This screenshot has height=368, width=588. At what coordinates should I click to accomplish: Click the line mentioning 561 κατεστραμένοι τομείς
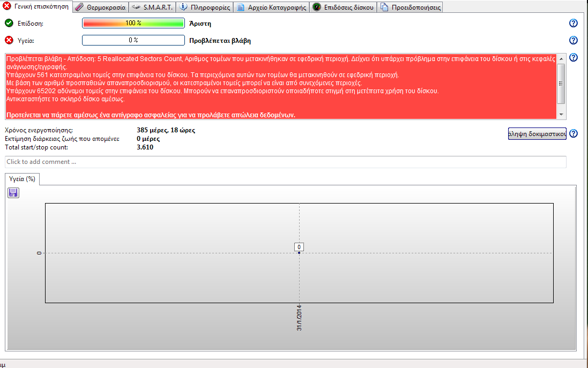point(203,75)
